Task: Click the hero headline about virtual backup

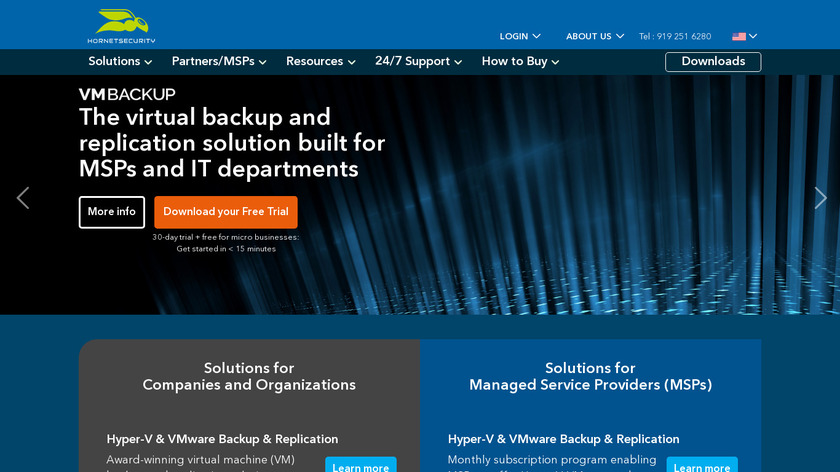Action: [x=232, y=143]
